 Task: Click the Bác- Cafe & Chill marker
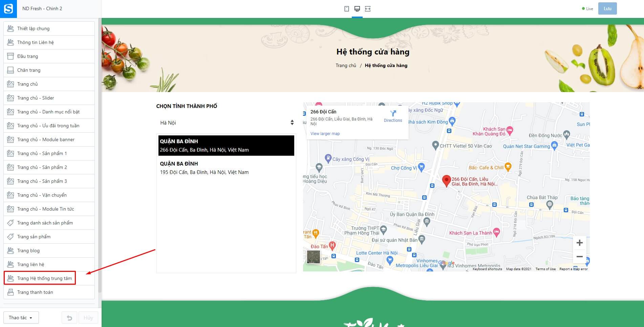tap(508, 166)
